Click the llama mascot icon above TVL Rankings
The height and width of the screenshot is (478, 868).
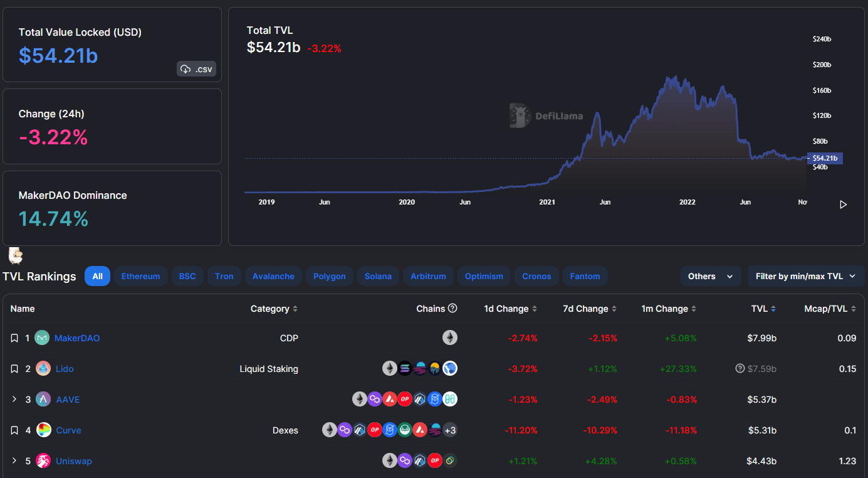point(15,255)
